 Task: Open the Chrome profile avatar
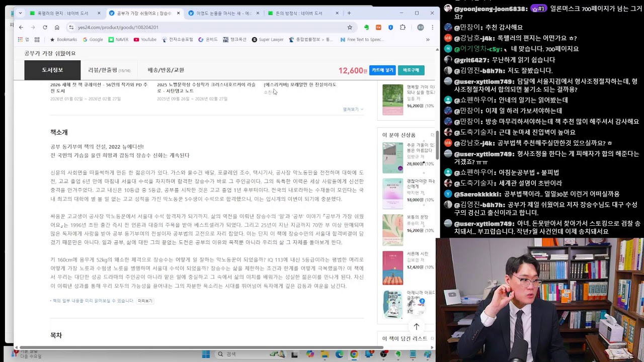(x=420, y=27)
